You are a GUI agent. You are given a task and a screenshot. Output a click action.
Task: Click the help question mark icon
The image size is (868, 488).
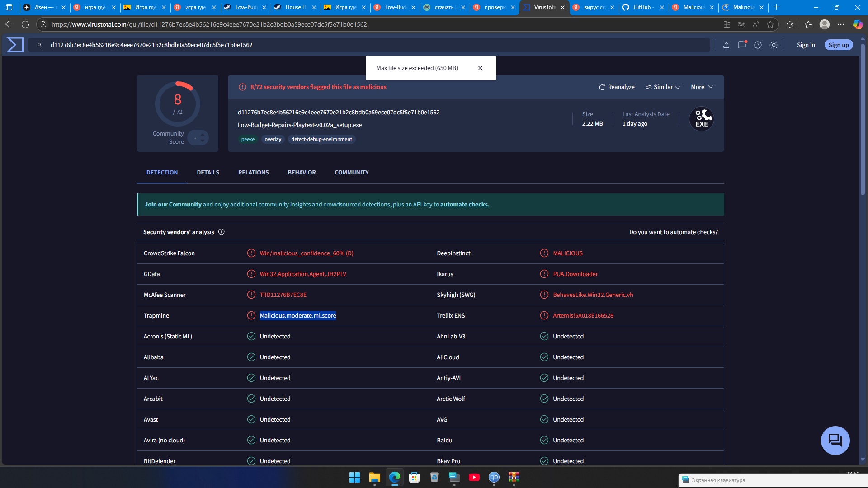pyautogui.click(x=758, y=45)
